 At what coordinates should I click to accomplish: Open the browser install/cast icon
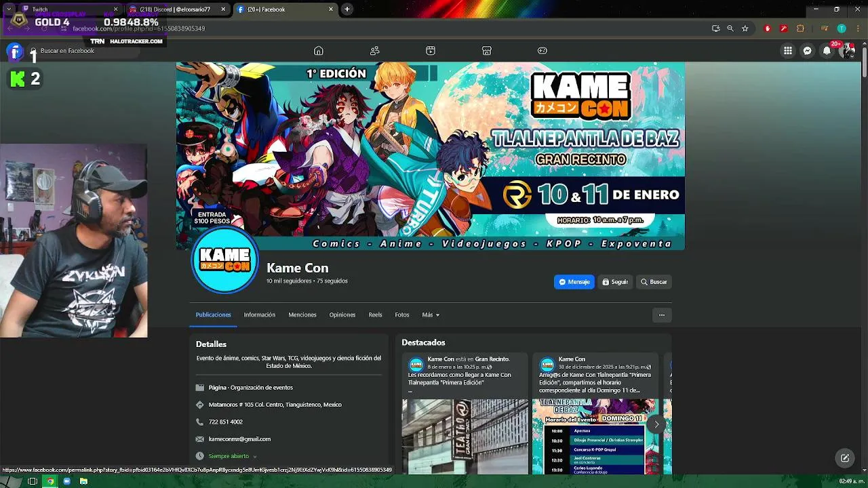coord(715,28)
